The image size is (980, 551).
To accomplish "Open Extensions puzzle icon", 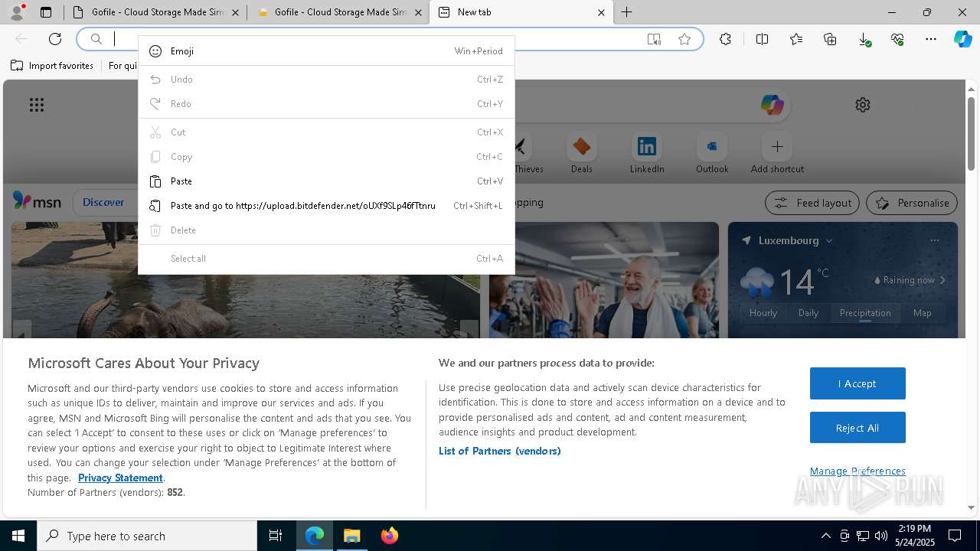I will coord(726,39).
